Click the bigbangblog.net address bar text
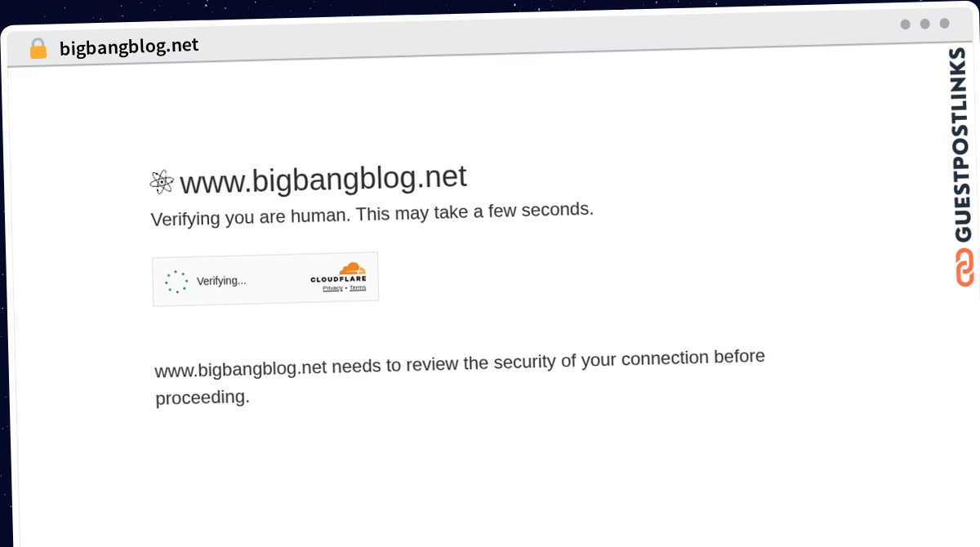The height and width of the screenshot is (547, 980). click(x=129, y=46)
